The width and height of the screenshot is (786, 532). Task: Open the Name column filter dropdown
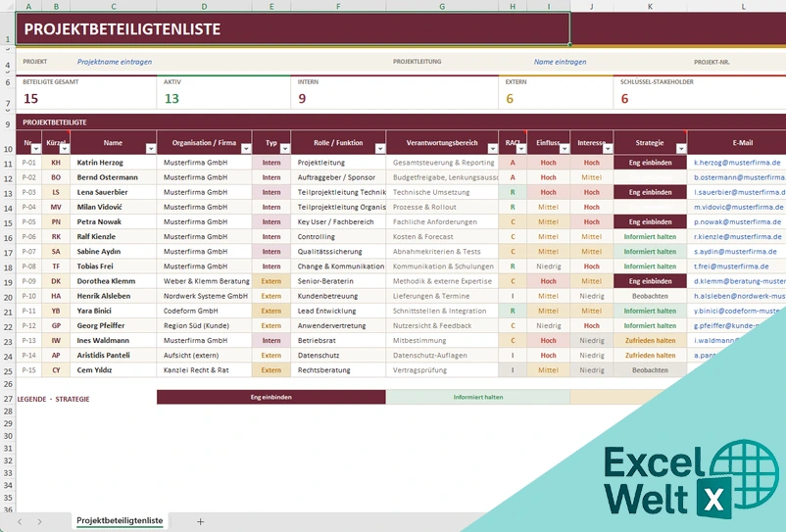(150, 149)
